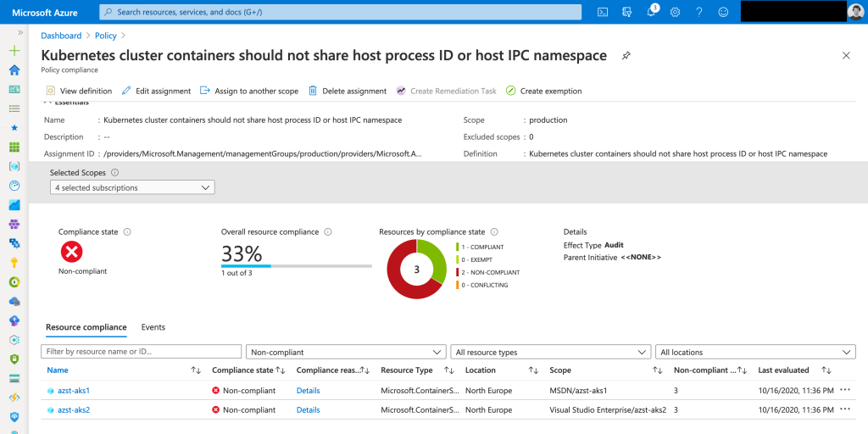Close the policy compliance blade
This screenshot has height=434, width=868.
(846, 55)
